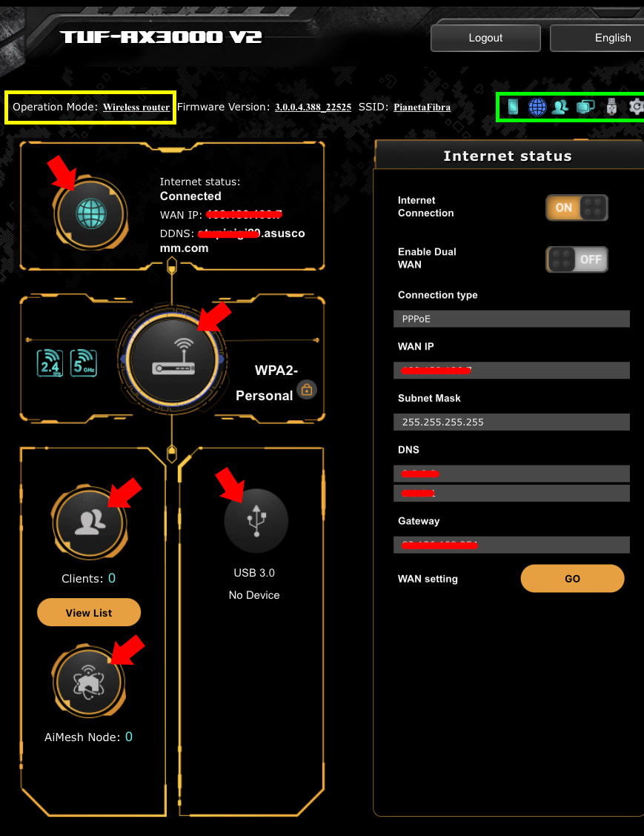The height and width of the screenshot is (836, 644).
Task: Click the ASUS Router mobile app phone icon
Action: [513, 107]
